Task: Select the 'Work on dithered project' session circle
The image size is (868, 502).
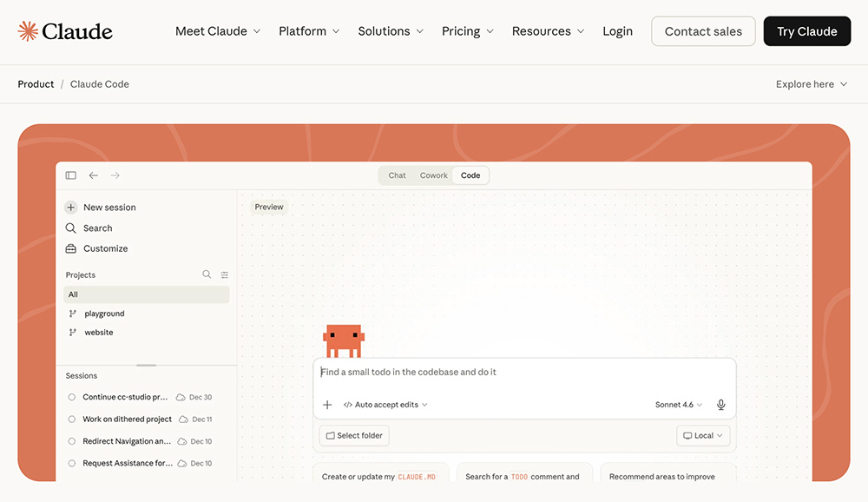Action: pyautogui.click(x=72, y=419)
